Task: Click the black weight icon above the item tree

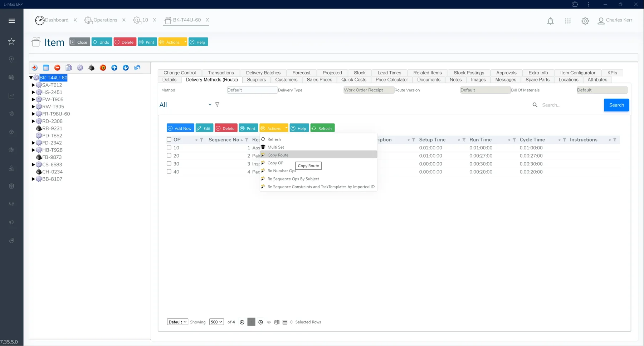Action: tap(92, 68)
